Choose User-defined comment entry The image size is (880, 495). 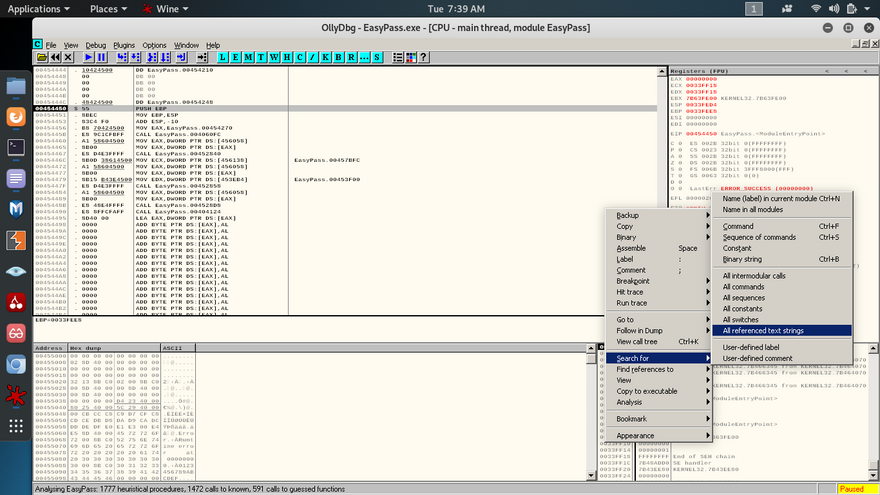[x=782, y=358]
